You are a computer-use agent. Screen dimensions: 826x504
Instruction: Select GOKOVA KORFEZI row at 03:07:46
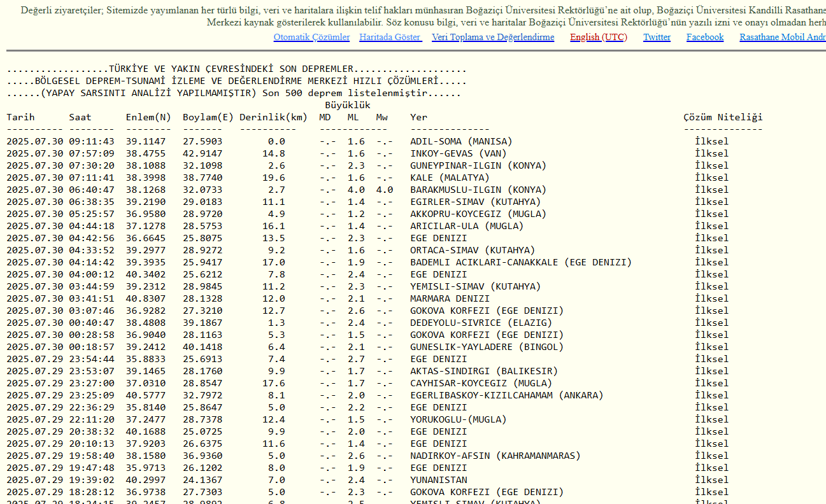pos(367,311)
